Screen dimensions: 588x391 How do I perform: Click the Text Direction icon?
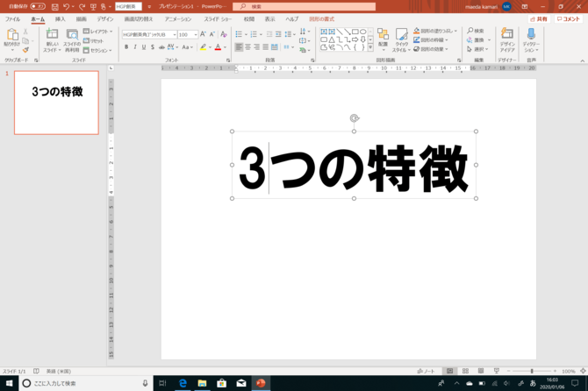305,32
